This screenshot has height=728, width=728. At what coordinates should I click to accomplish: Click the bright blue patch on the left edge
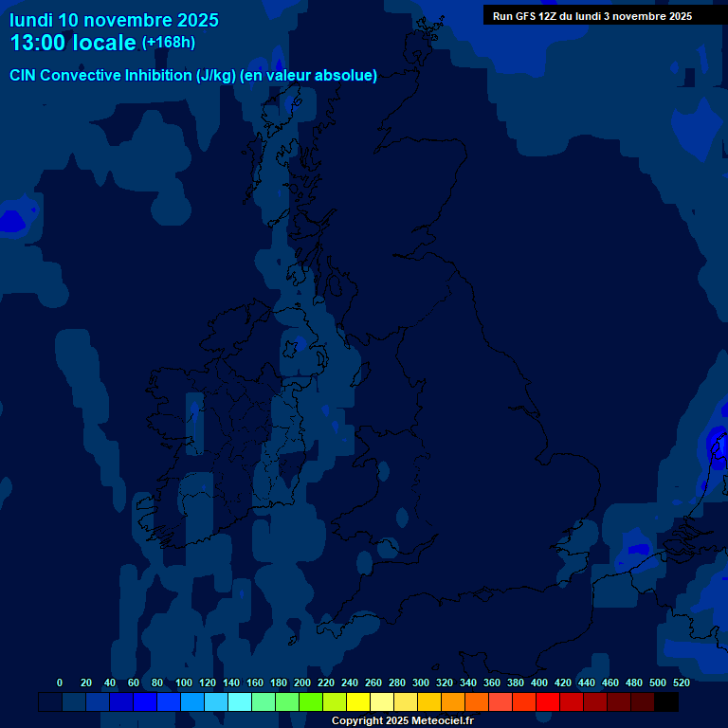(x=13, y=221)
